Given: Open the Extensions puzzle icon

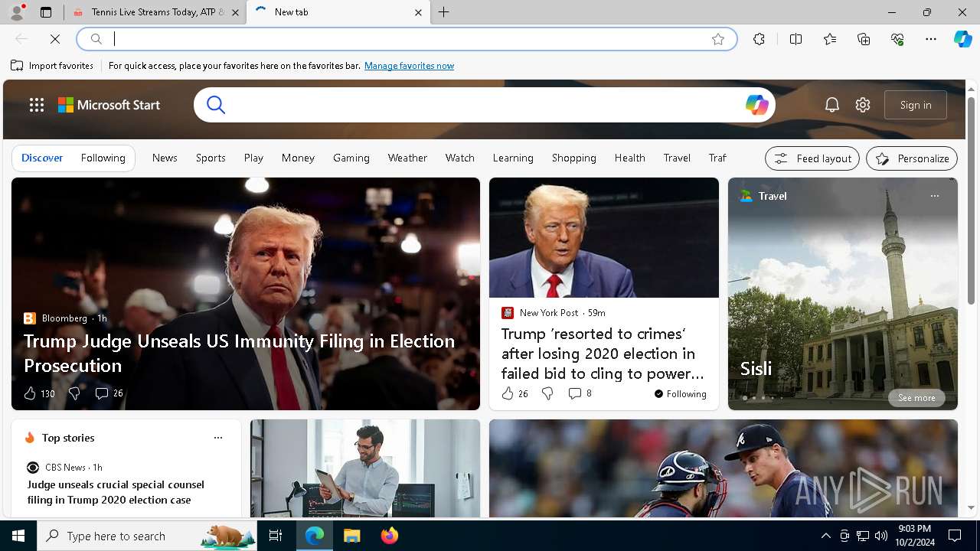Looking at the screenshot, I should coord(759,39).
